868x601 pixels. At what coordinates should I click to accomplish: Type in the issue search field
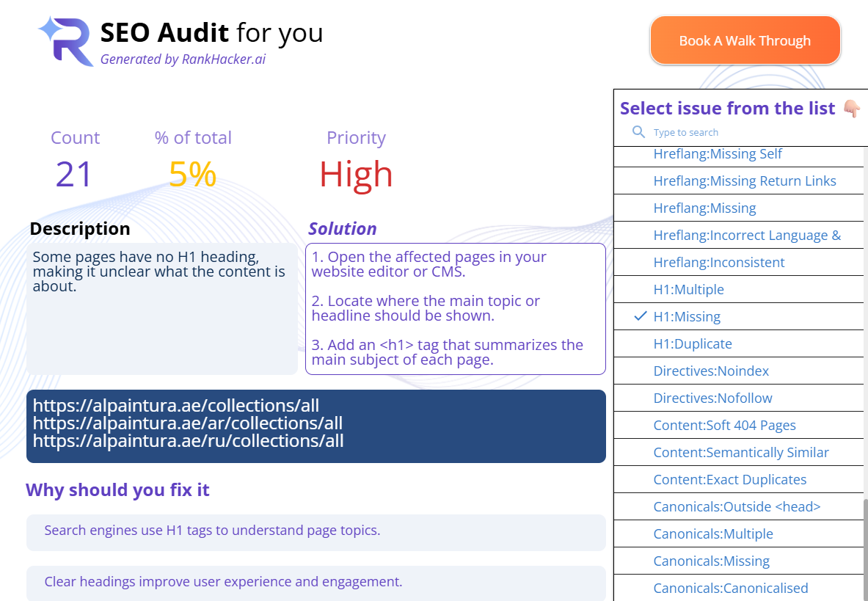click(734, 133)
